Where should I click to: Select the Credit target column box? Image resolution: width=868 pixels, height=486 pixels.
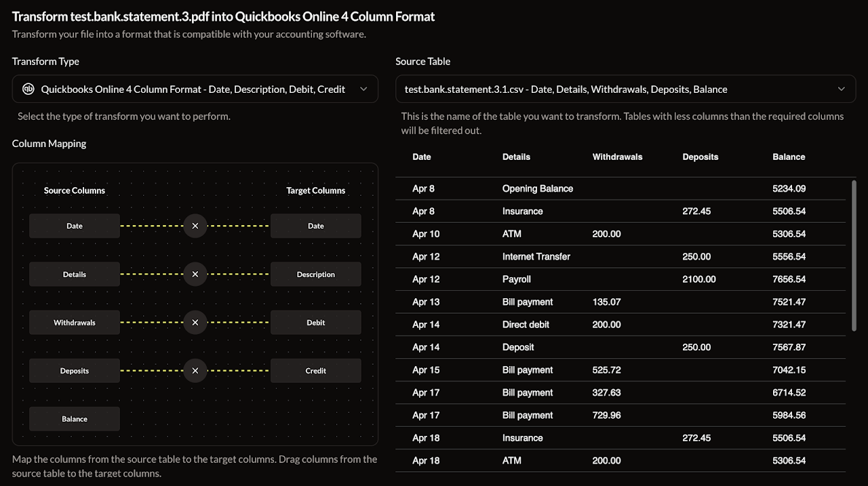tap(316, 371)
